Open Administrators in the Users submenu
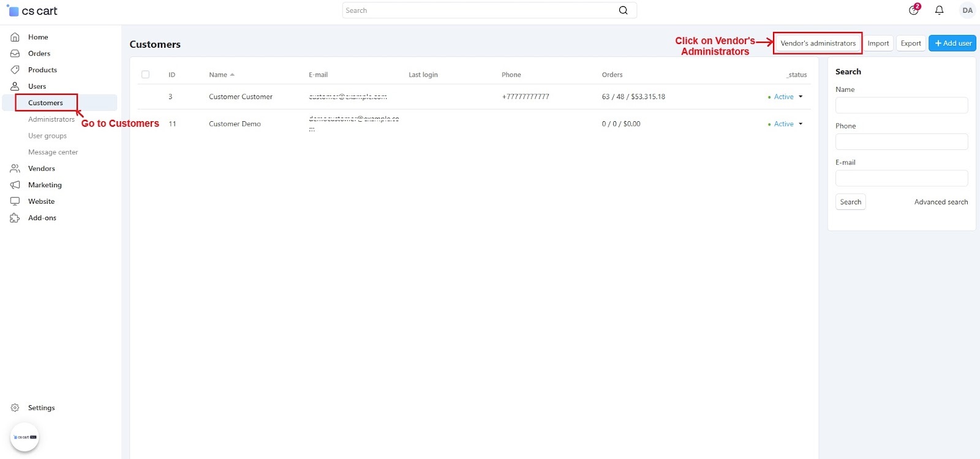The width and height of the screenshot is (980, 459). tap(51, 119)
